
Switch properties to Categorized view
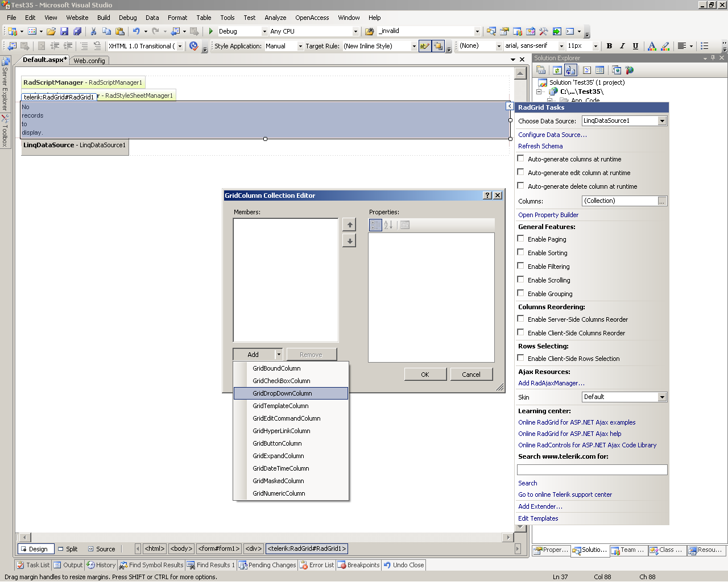tap(375, 225)
